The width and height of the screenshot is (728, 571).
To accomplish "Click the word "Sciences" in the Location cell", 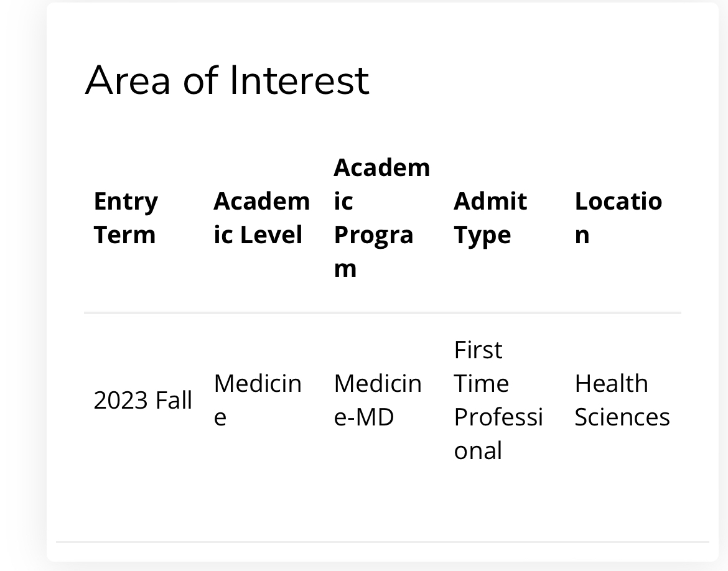I will click(622, 417).
